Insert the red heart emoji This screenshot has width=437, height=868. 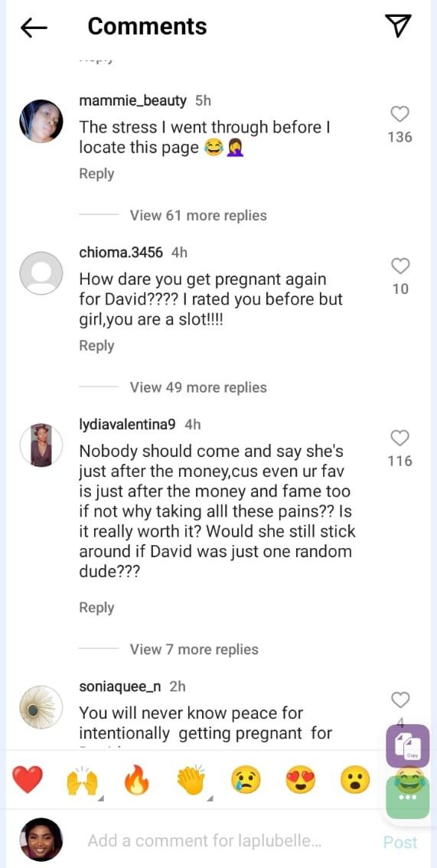(x=27, y=781)
